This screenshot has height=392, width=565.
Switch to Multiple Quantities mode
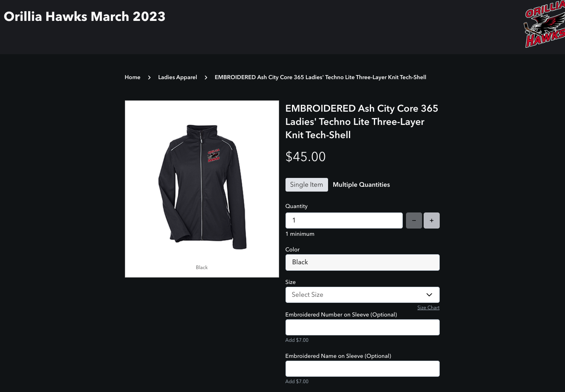pos(361,185)
